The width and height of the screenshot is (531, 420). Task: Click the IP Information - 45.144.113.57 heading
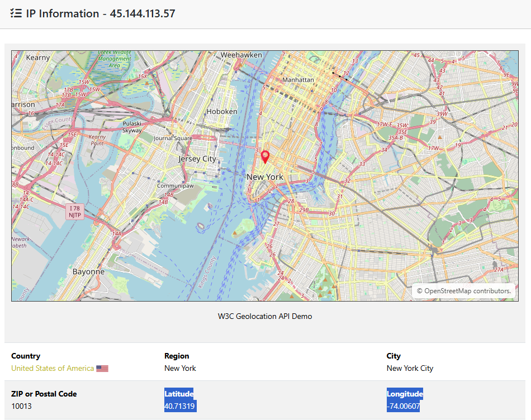tap(101, 13)
